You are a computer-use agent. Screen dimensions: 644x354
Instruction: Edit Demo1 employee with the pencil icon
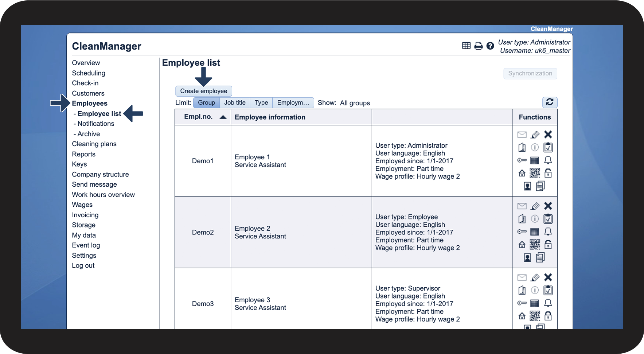tap(535, 135)
